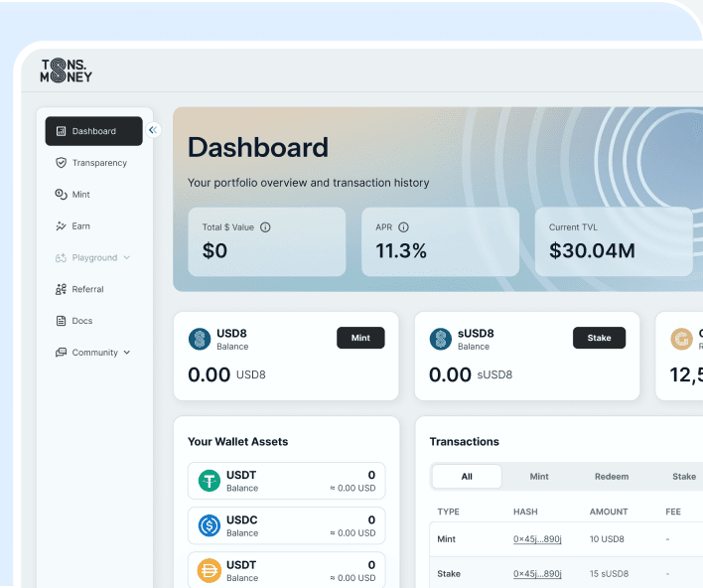The height and width of the screenshot is (588, 703).
Task: Collapse the sidebar with double-chevron button
Action: click(x=153, y=130)
